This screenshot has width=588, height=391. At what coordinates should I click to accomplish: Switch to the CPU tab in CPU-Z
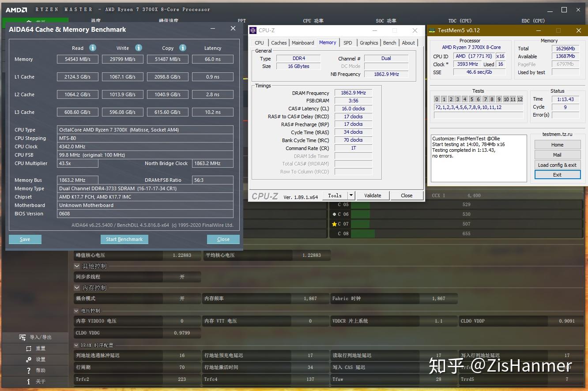pyautogui.click(x=259, y=43)
